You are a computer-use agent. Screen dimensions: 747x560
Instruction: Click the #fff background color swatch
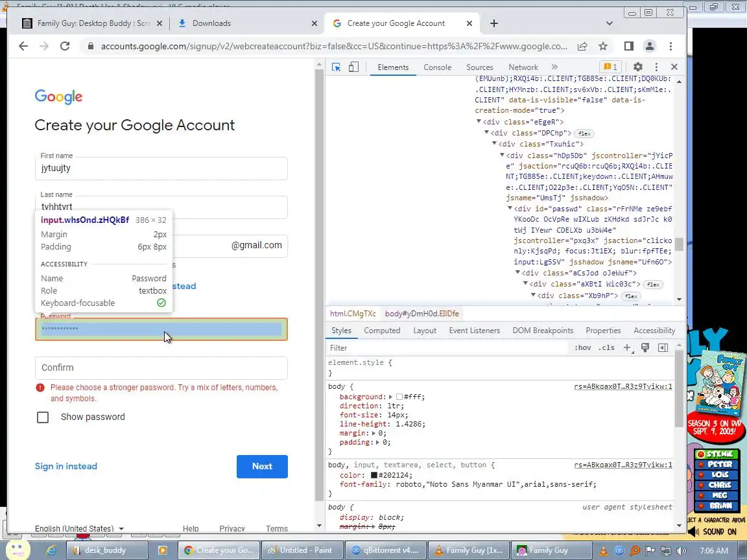click(x=399, y=397)
